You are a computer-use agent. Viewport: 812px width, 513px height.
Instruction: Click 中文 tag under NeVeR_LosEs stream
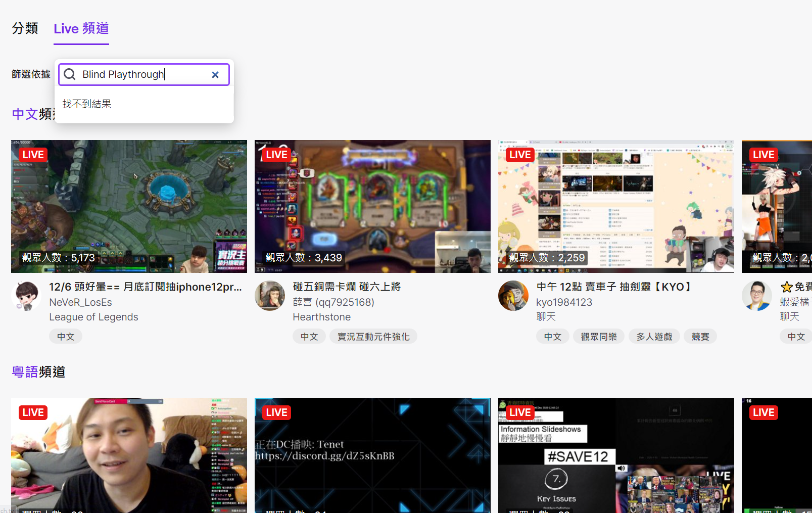[x=66, y=337]
